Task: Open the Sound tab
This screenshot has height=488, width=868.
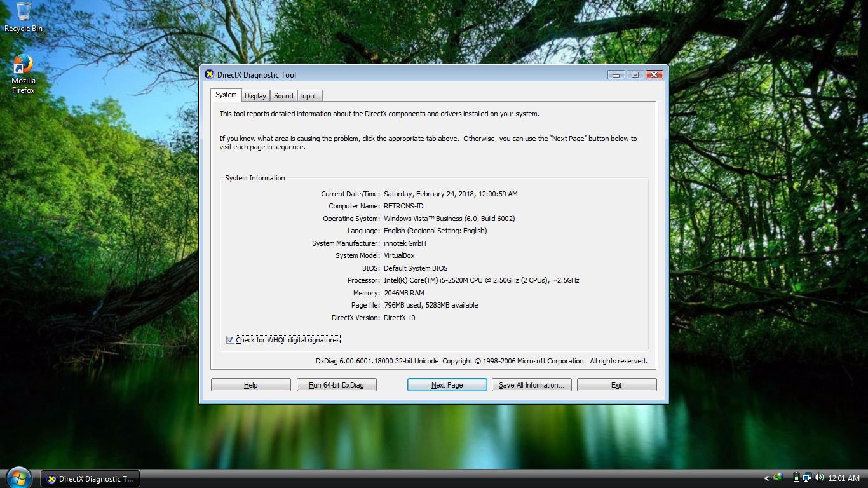Action: (283, 96)
